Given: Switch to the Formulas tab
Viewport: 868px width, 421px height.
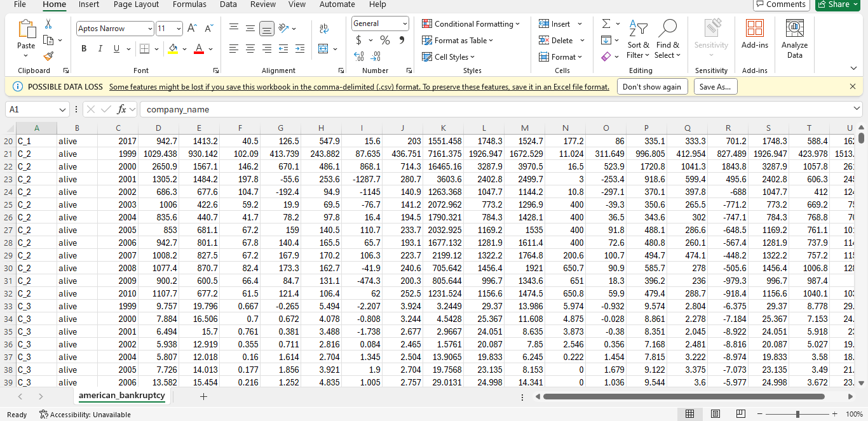Looking at the screenshot, I should coord(189,4).
